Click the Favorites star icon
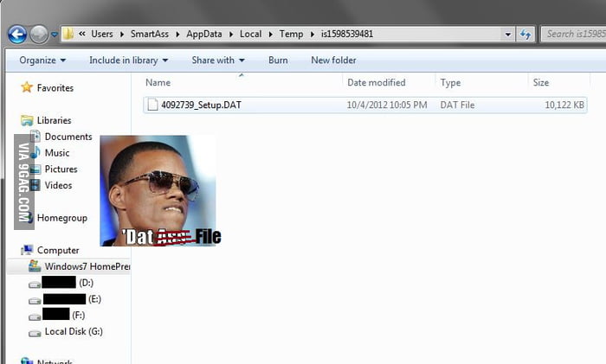The image size is (606, 364). (x=27, y=87)
